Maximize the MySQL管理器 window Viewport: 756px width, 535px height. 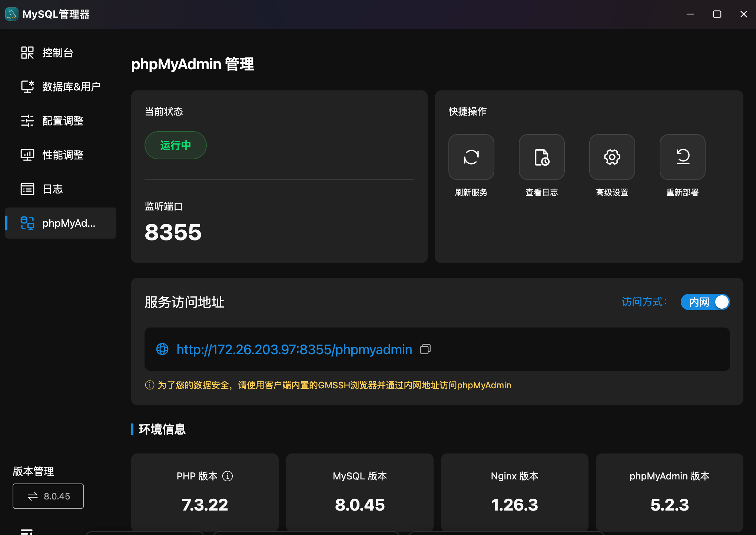pos(717,14)
